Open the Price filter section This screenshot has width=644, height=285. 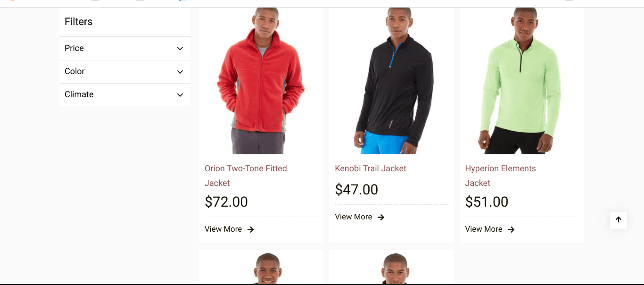[124, 49]
